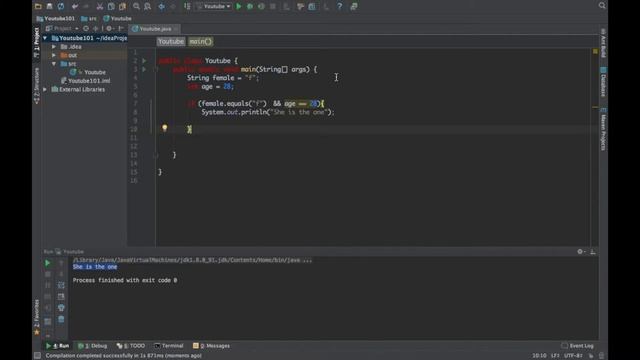Open the Project panel gear settings dropdown
640x360 pixels.
(109, 29)
